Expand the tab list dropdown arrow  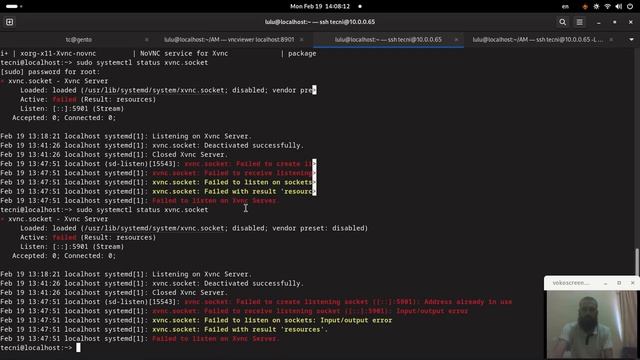click(x=631, y=40)
